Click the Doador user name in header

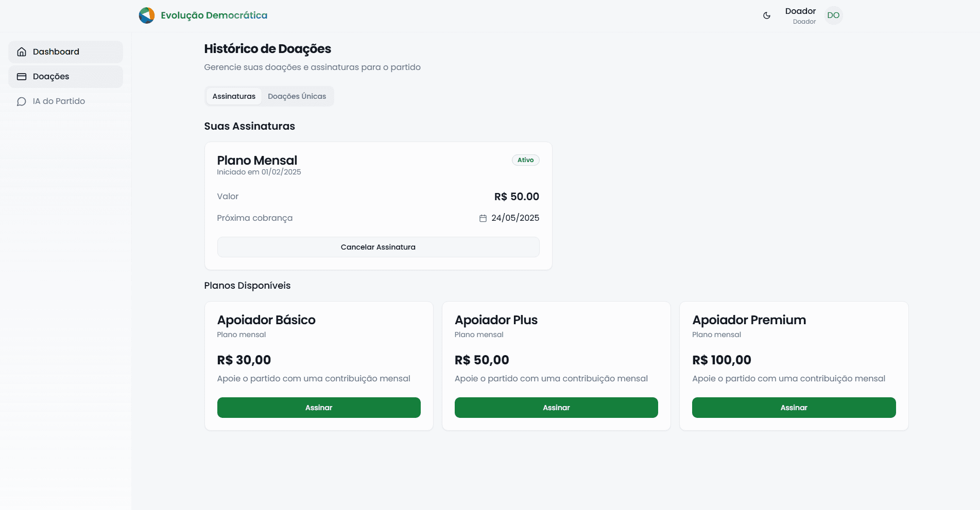click(x=800, y=11)
